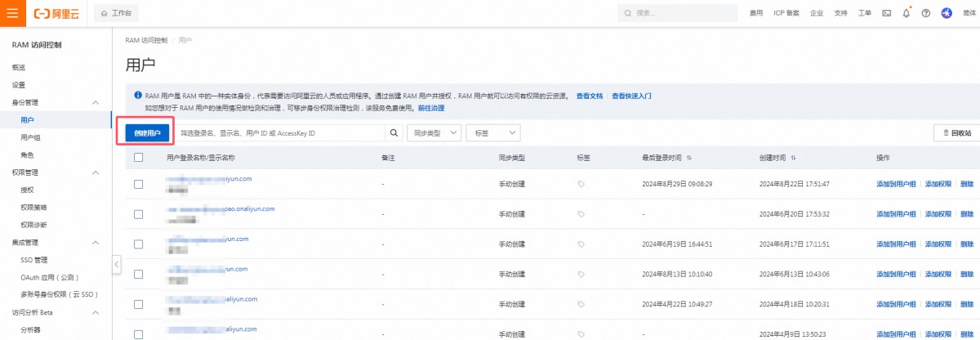980x340 pixels.
Task: Open the 查看文档 link
Action: point(590,96)
